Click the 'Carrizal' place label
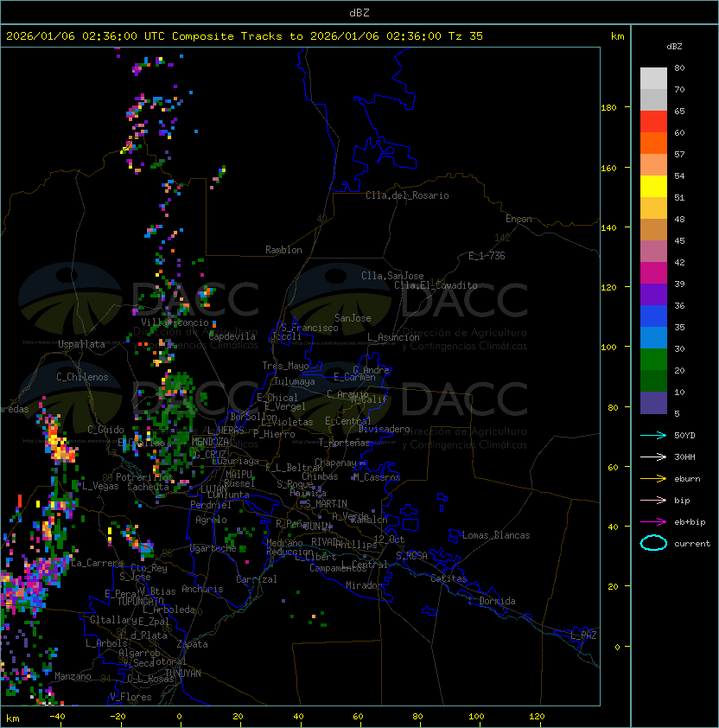Image resolution: width=719 pixels, height=728 pixels. 256,579
